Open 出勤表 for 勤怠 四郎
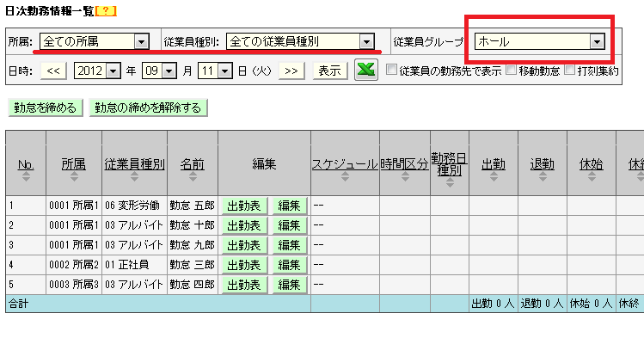Image resolution: width=644 pixels, height=338 pixels. click(244, 284)
